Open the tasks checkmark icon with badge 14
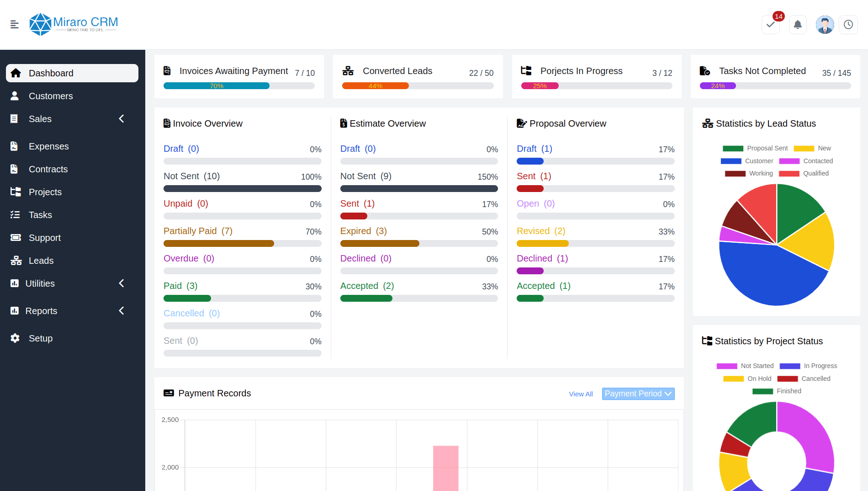 (771, 24)
